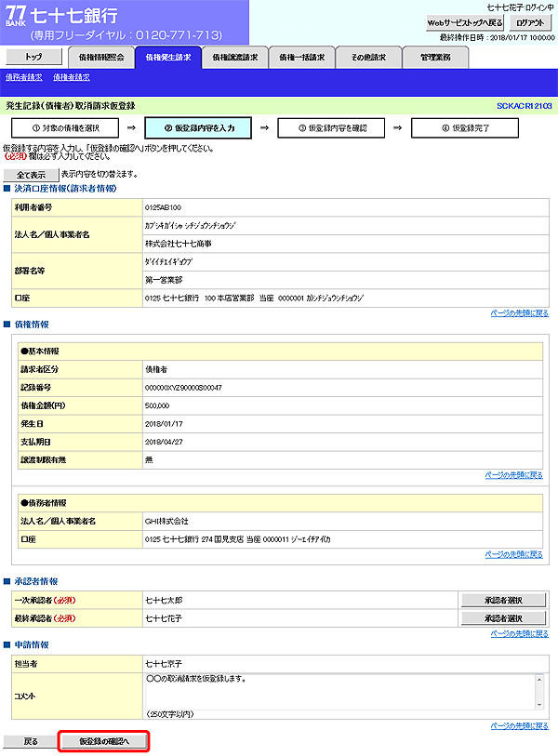Back-to-top link under 債務者情報 table
This screenshot has width=558, height=756.
(x=513, y=554)
